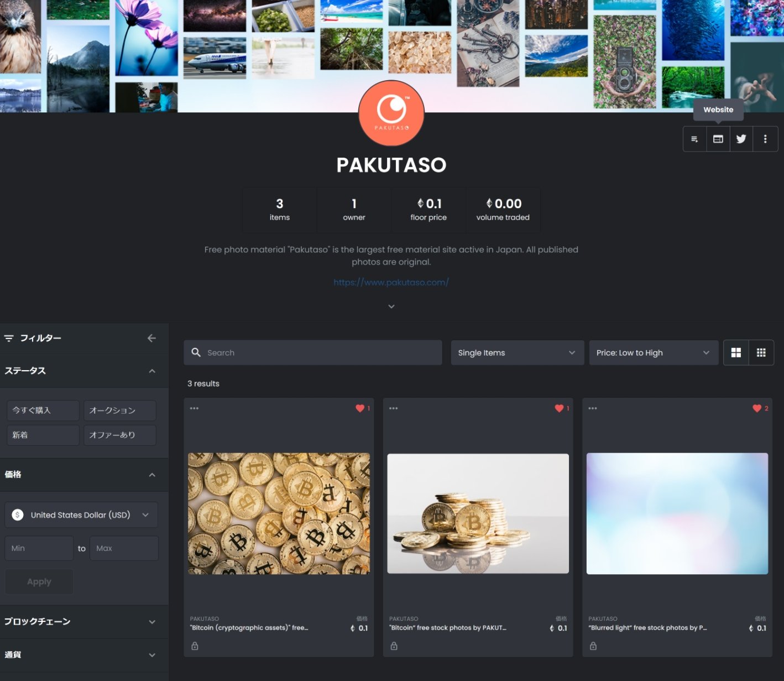The width and height of the screenshot is (784, 681).
Task: Click lock icon on Blurred light card
Action: [593, 646]
